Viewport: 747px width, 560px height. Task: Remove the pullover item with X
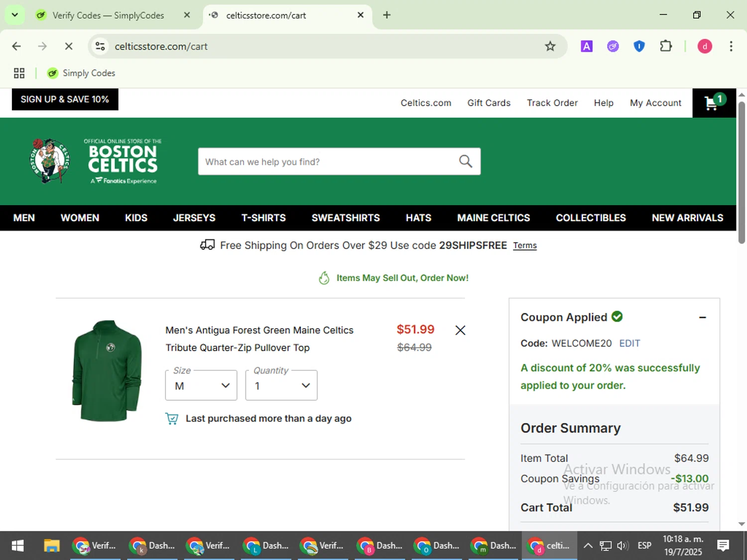(x=460, y=330)
